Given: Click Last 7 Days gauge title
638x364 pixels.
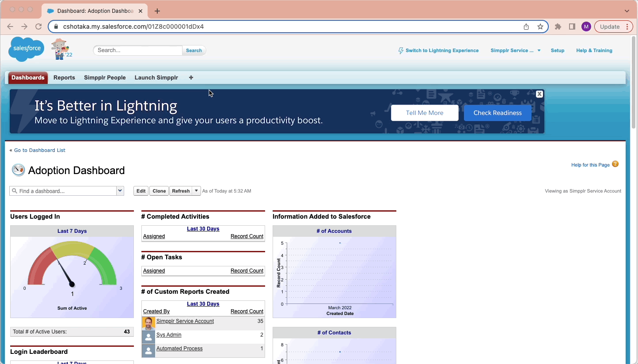Looking at the screenshot, I should point(72,231).
